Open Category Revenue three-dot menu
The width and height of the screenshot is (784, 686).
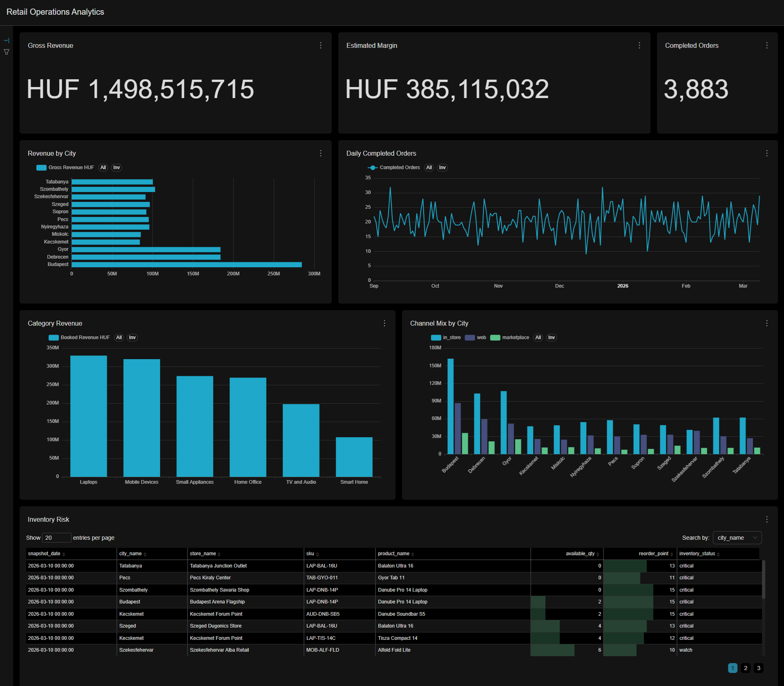(384, 323)
